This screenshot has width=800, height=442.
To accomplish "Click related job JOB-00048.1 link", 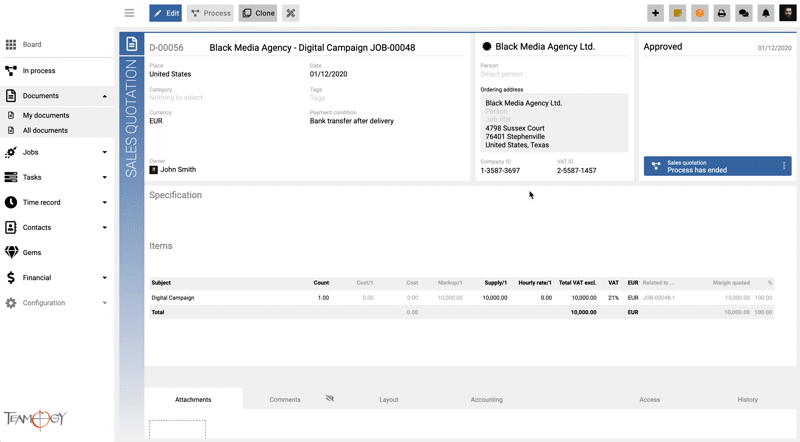I will coord(659,298).
